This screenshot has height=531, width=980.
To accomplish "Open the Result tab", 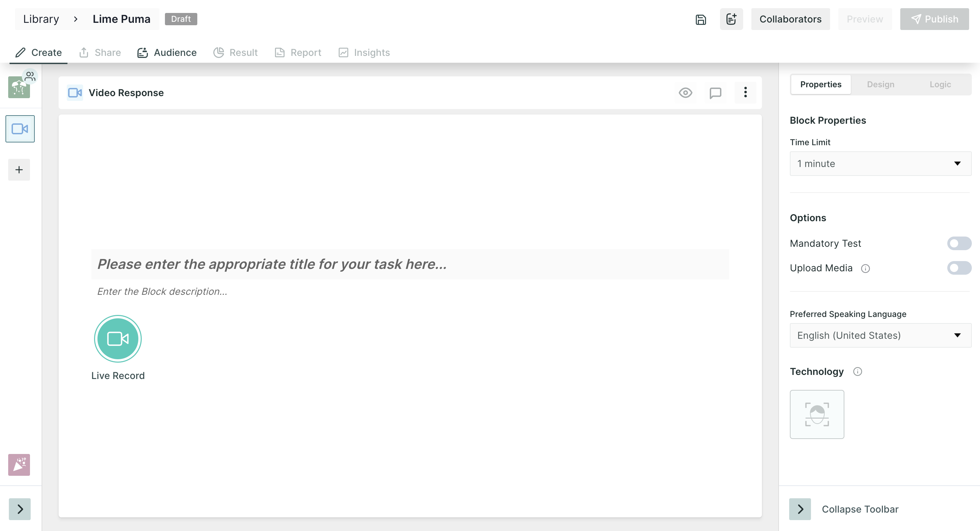I will (235, 52).
